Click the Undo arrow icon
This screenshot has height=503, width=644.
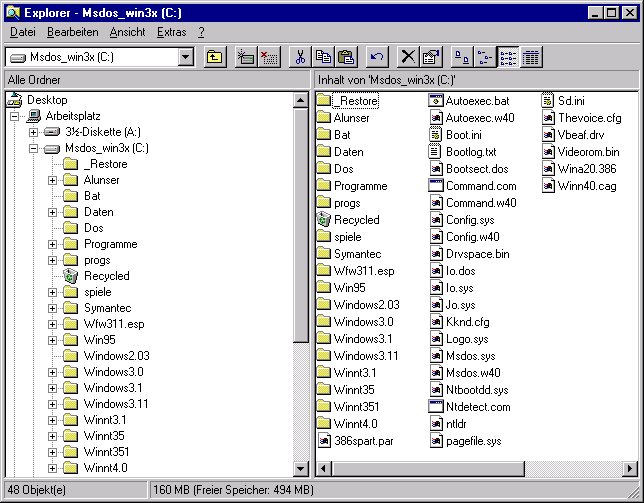pos(376,57)
